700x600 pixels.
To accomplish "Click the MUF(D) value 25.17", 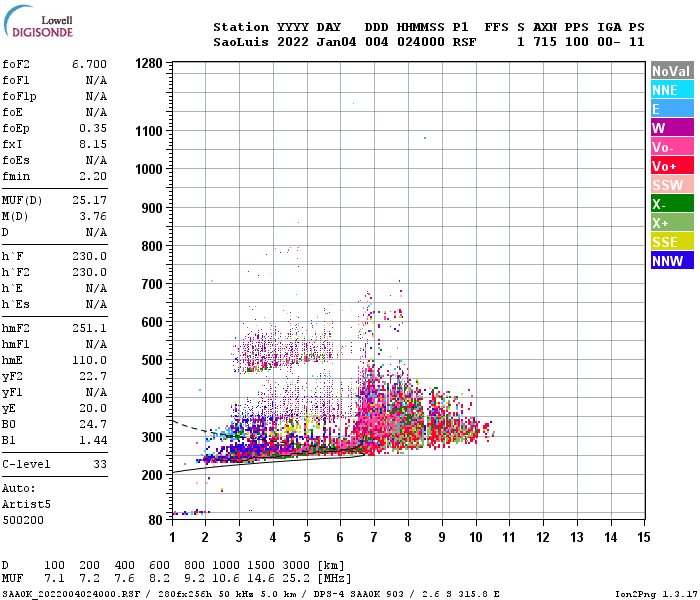I will tap(89, 200).
